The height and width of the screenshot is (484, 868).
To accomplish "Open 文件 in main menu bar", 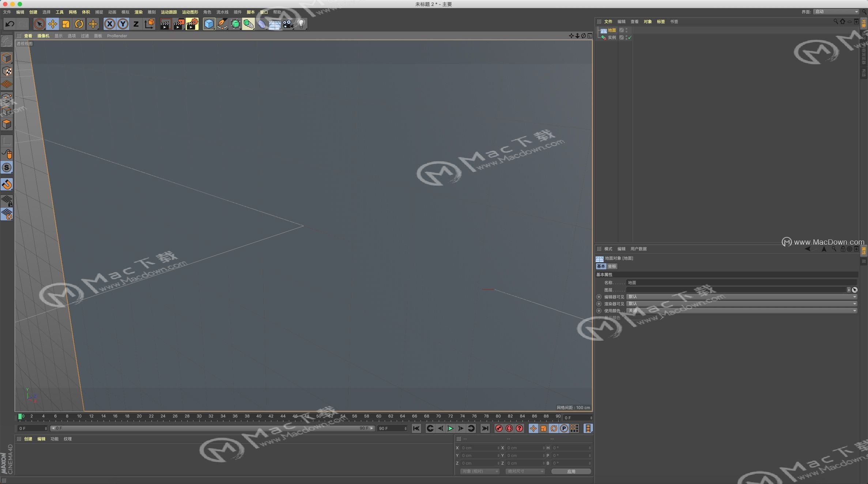I will point(7,12).
